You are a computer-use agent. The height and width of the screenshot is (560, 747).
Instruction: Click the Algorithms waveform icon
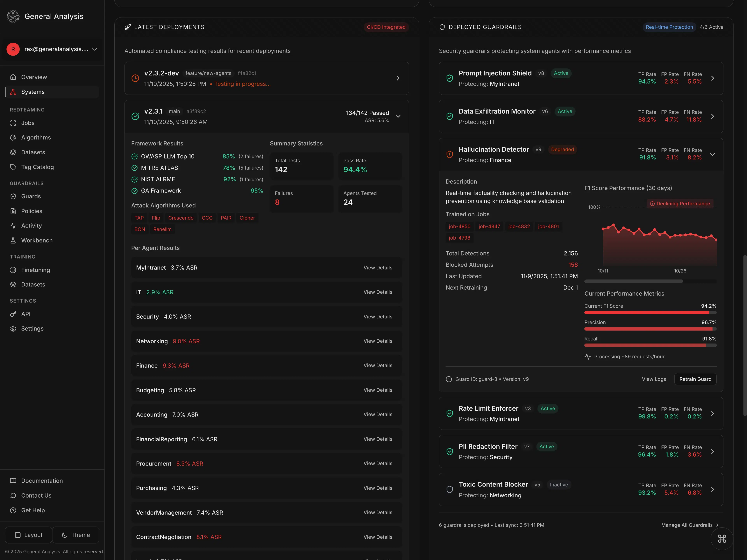tap(13, 137)
